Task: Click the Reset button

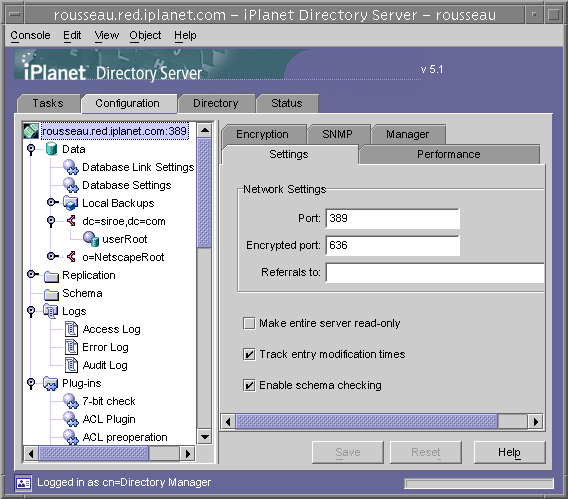Action: [426, 452]
